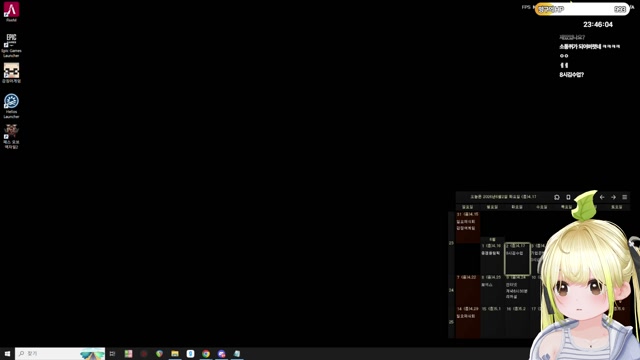Open Epic Games Launcher shortcut
This screenshot has width=640, height=360.
click(11, 45)
